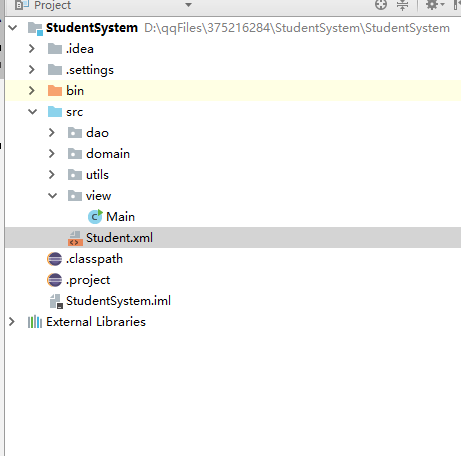Click the .project eclipse icon
This screenshot has height=456, width=461.
(x=55, y=280)
